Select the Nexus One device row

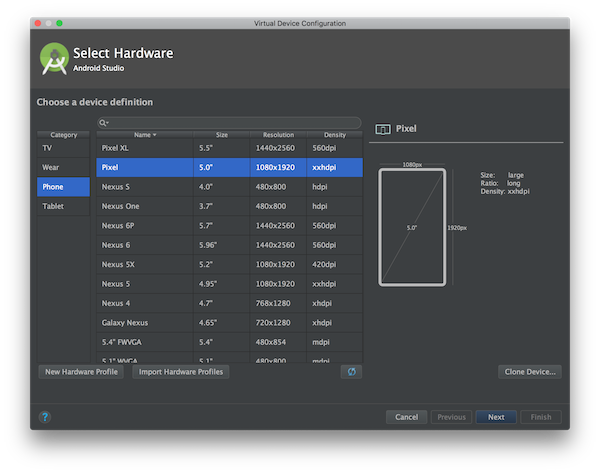click(x=230, y=206)
